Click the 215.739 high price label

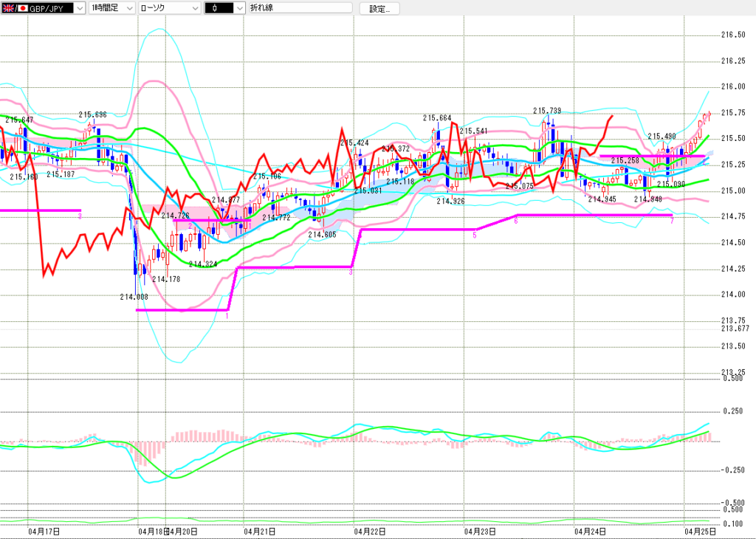point(547,111)
